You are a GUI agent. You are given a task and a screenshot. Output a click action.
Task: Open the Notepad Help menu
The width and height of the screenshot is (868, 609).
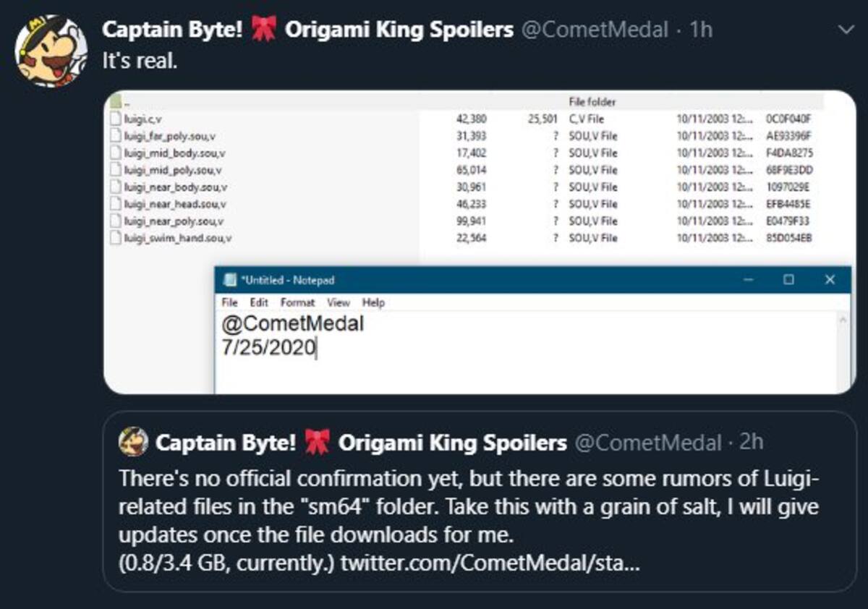pos(373,302)
